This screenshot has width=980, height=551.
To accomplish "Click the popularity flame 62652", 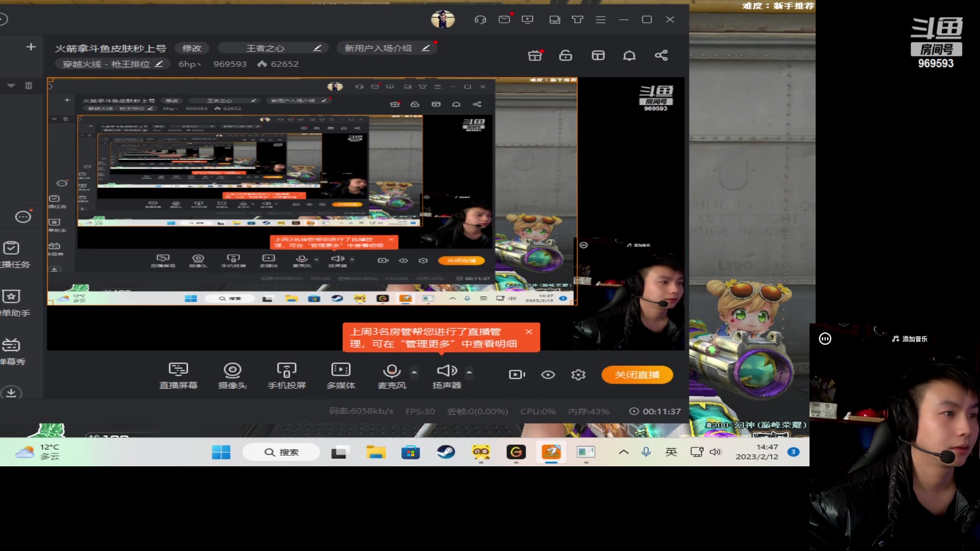I will point(278,64).
